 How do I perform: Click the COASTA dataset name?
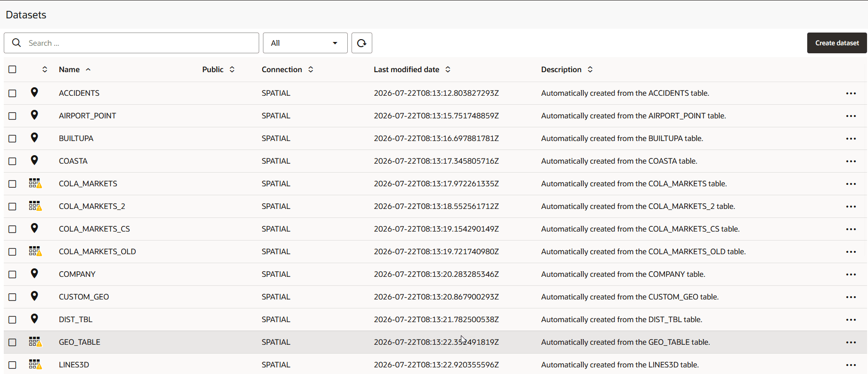(x=73, y=161)
